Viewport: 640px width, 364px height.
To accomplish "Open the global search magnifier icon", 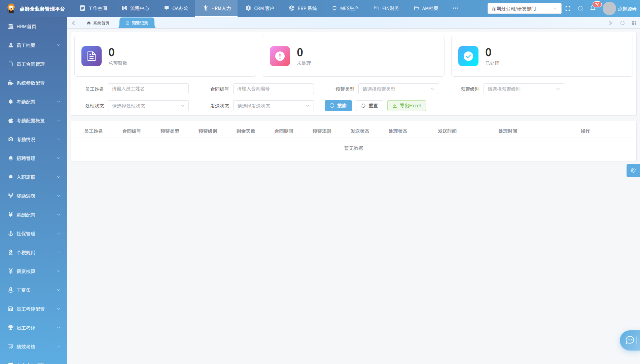I will (580, 8).
